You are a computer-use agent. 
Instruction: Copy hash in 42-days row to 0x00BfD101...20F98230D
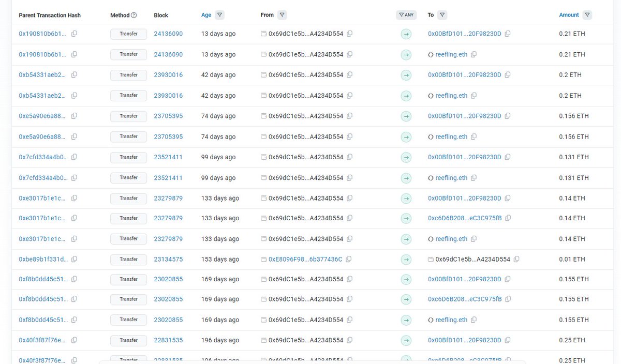[x=74, y=75]
